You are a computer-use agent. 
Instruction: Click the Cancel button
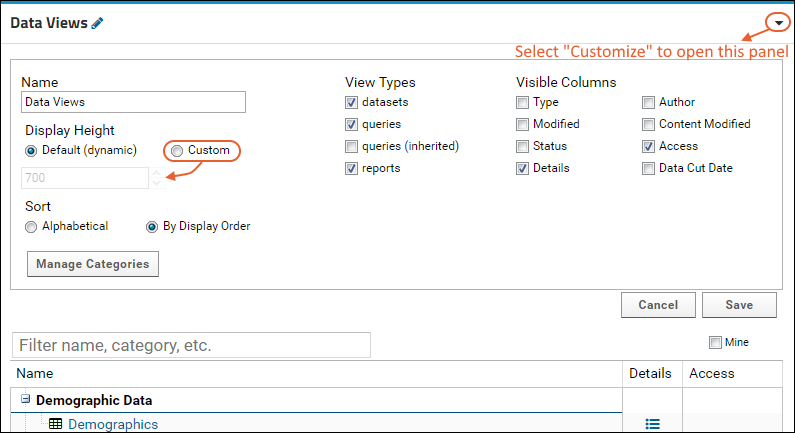click(x=658, y=305)
